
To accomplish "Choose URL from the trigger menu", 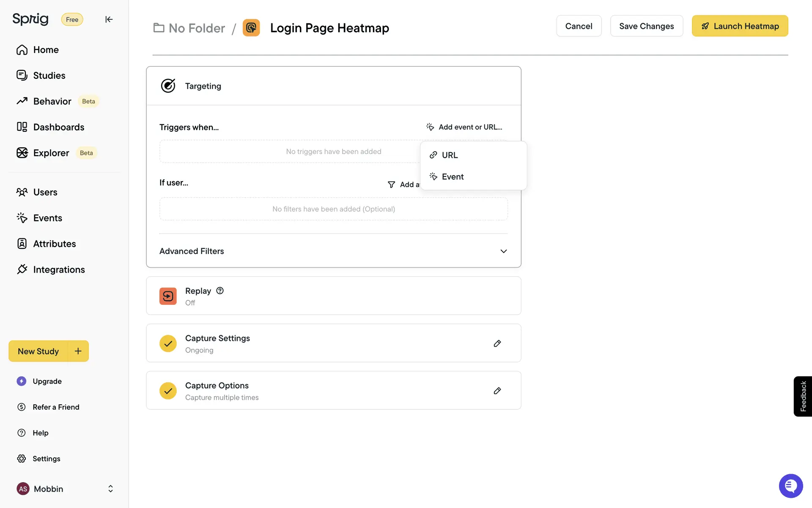I will (x=450, y=155).
